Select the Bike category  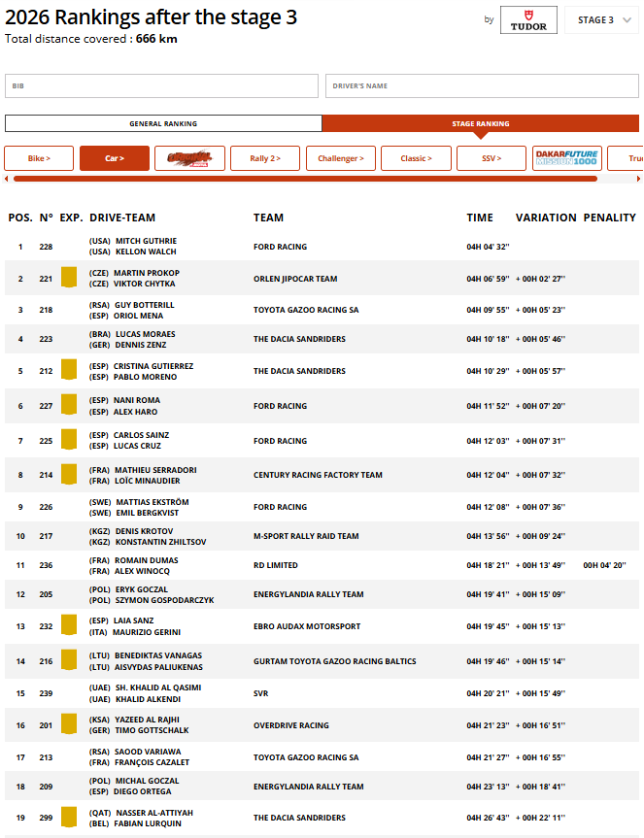point(39,158)
